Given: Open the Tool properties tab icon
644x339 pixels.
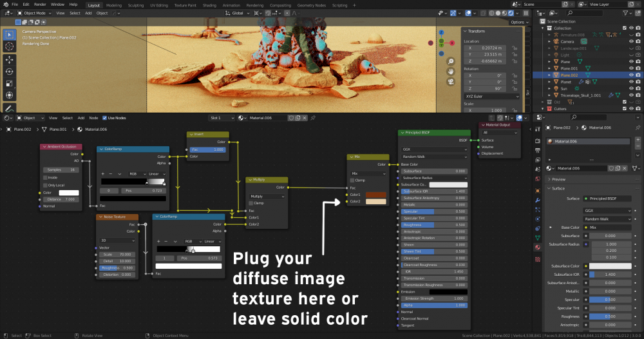Looking at the screenshot, I should pos(538,129).
